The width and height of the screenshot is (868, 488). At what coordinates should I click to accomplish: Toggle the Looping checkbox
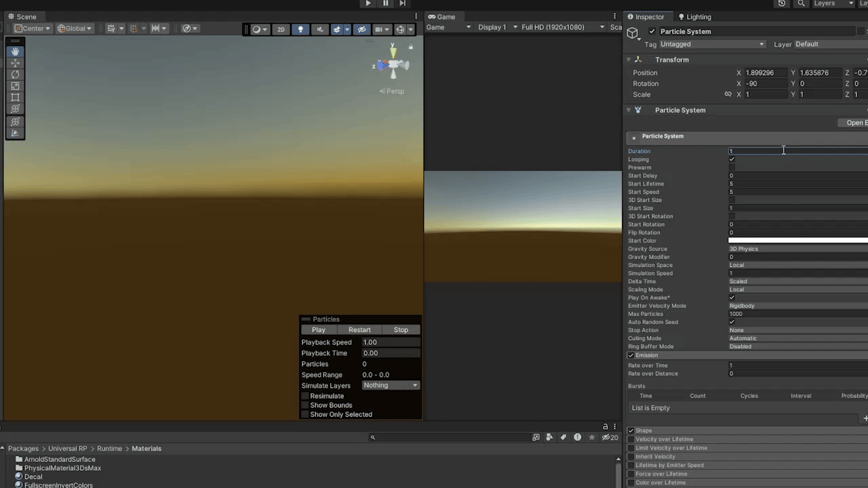click(x=732, y=159)
